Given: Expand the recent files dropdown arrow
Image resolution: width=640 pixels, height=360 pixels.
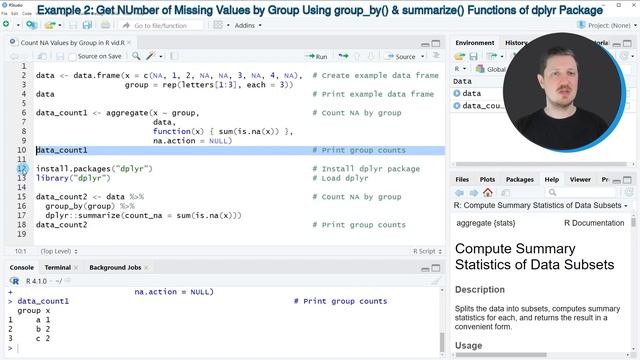Looking at the screenshot, I should click(60, 25).
